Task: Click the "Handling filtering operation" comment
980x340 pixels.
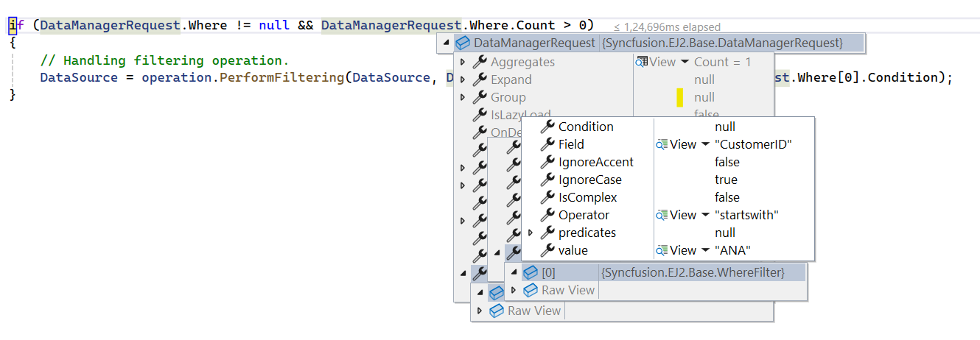Action: (165, 60)
